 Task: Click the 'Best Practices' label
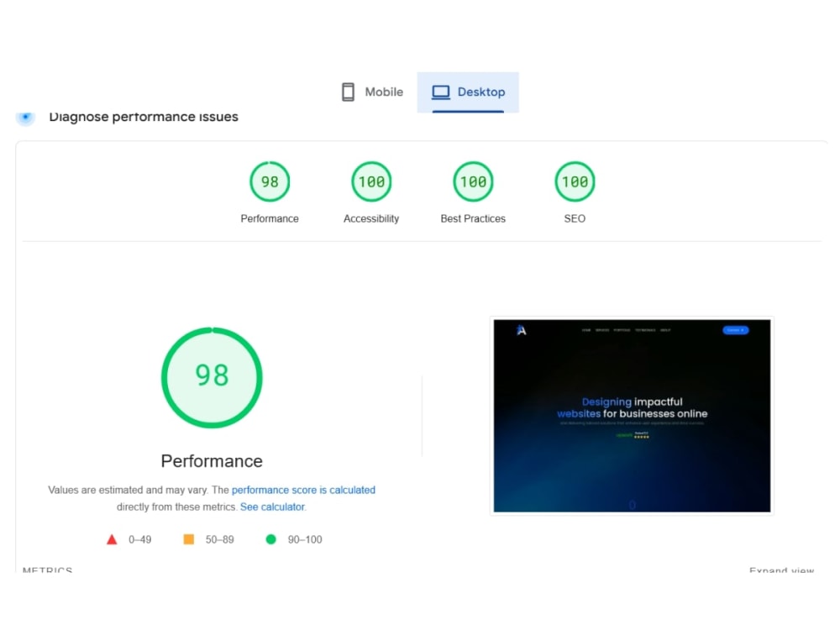tap(473, 218)
